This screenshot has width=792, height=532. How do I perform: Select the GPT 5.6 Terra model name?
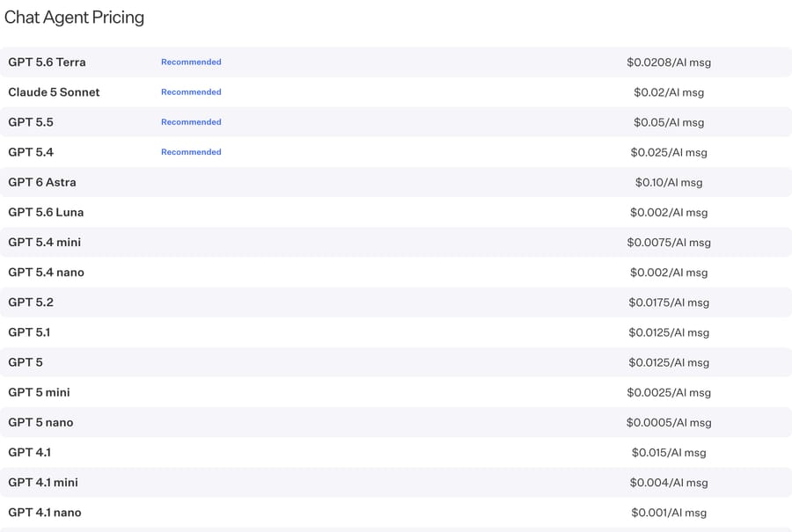pyautogui.click(x=47, y=62)
